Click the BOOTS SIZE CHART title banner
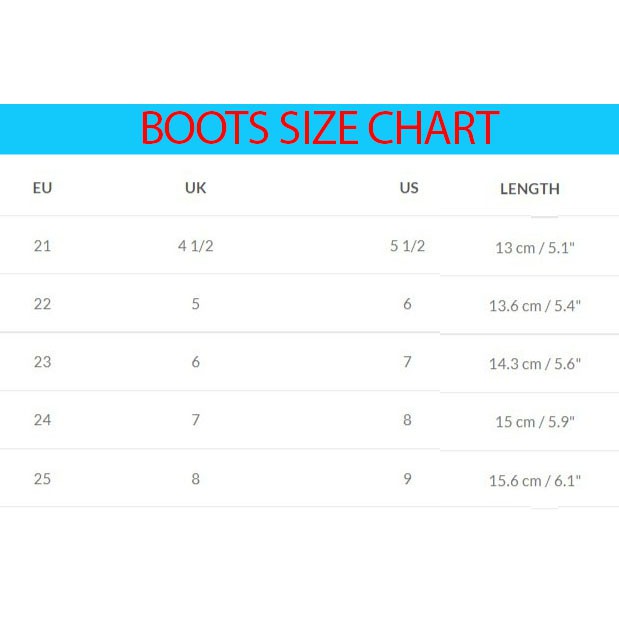619x619 pixels. coord(319,129)
